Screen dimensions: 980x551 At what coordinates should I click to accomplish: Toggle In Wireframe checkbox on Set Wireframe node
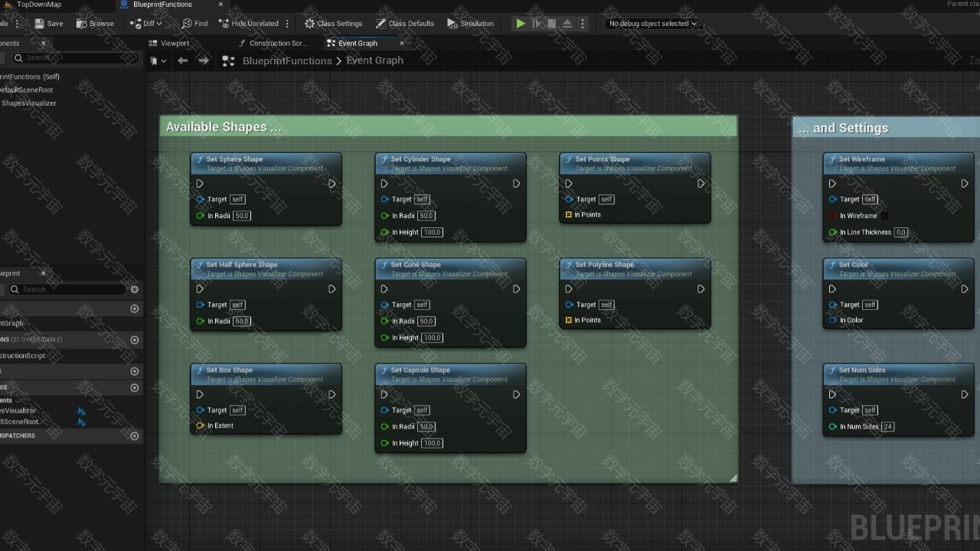[x=884, y=216]
